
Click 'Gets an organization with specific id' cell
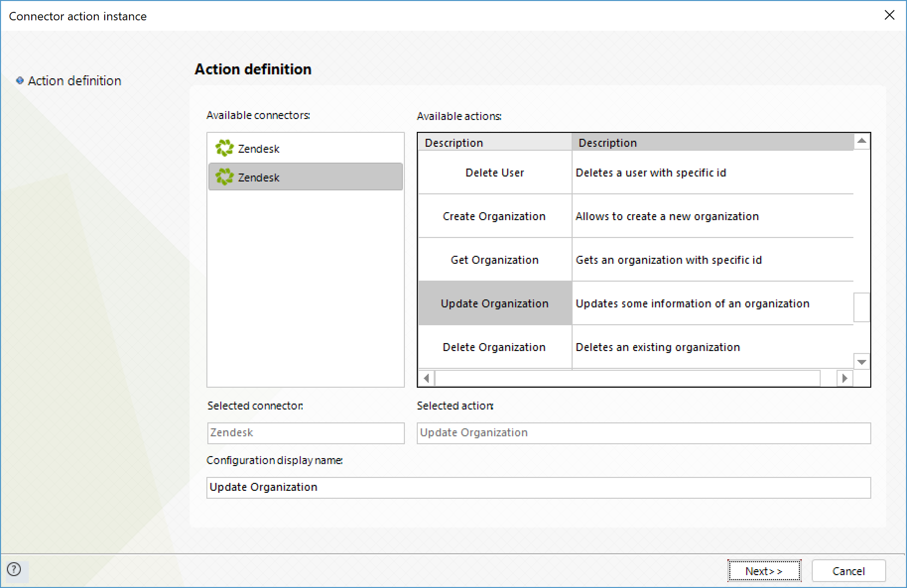click(713, 260)
